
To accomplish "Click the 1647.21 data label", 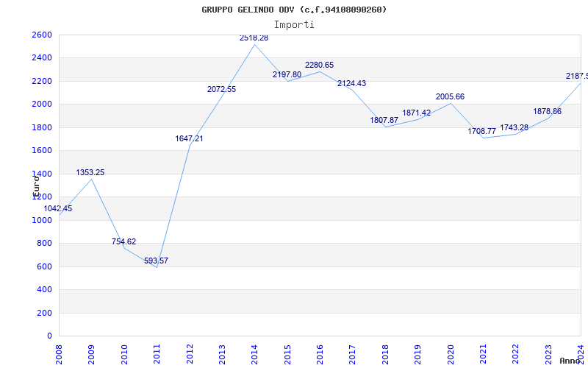I will click(189, 138).
